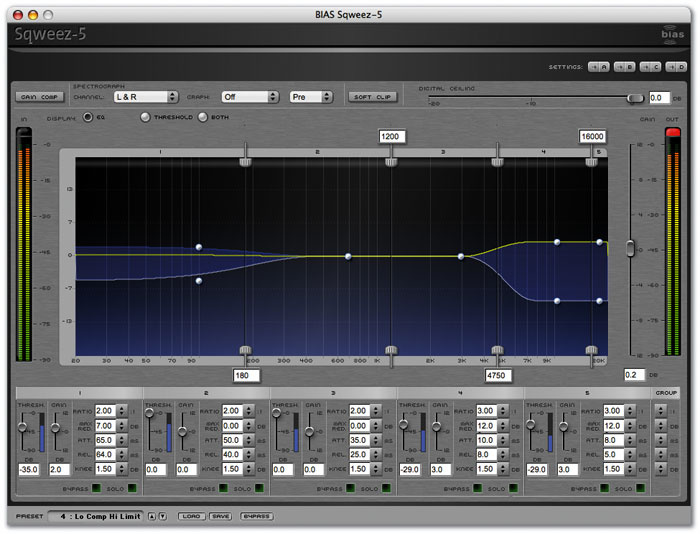Image resolution: width=700 pixels, height=534 pixels.
Task: Toggle Solo on band 1
Action: [x=132, y=488]
